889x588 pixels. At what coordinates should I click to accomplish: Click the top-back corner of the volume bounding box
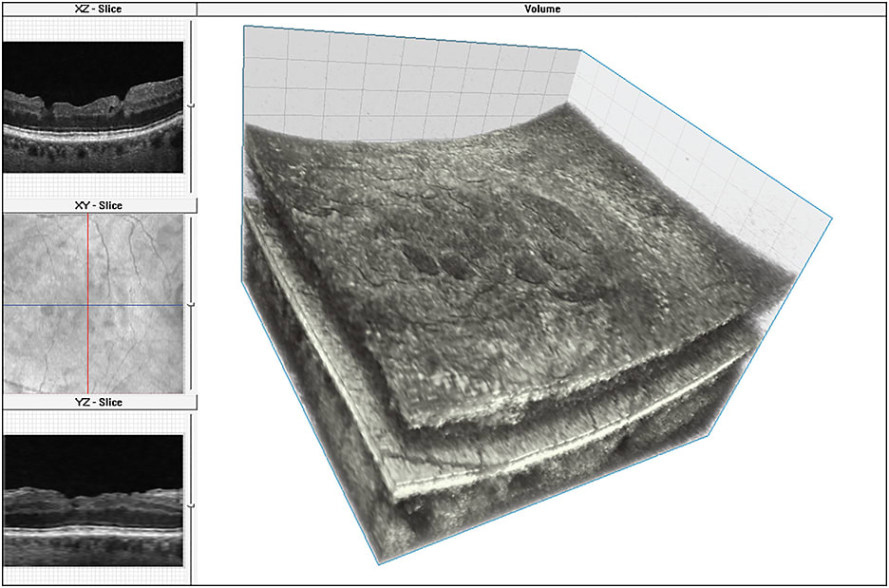point(580,50)
